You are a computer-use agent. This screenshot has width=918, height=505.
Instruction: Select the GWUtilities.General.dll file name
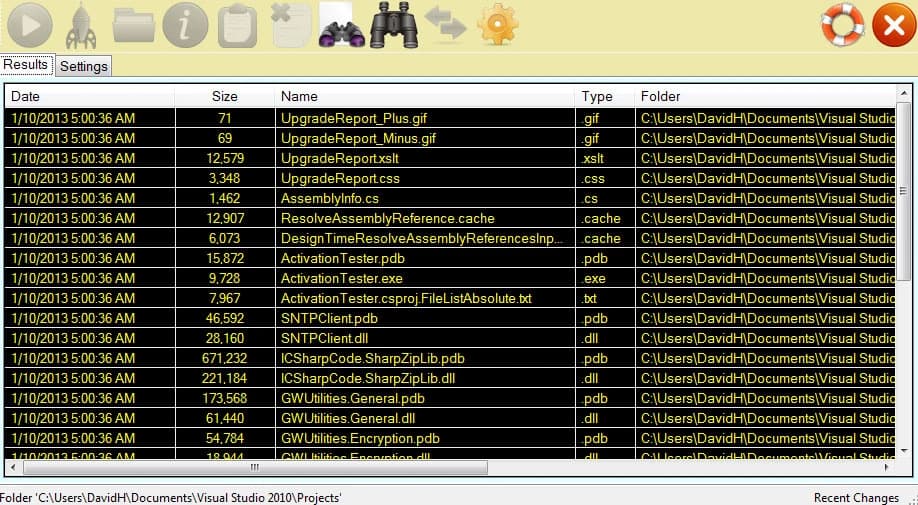[x=348, y=418]
